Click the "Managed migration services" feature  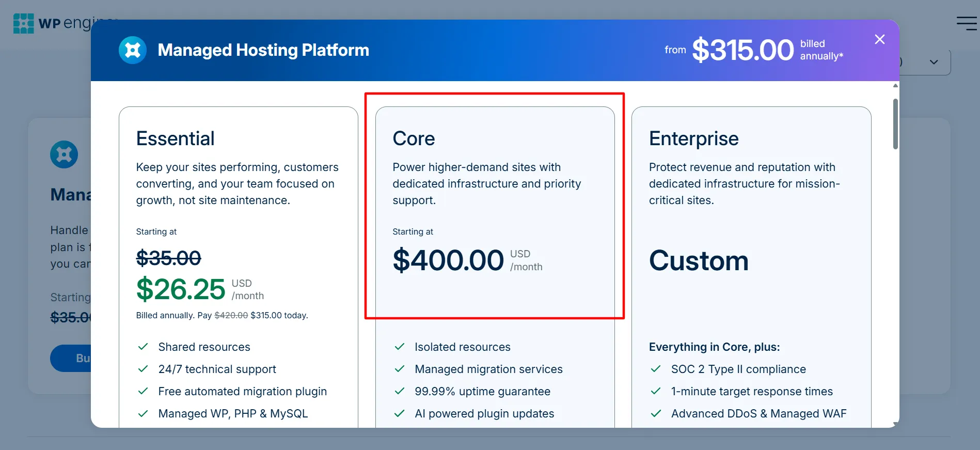click(x=488, y=369)
